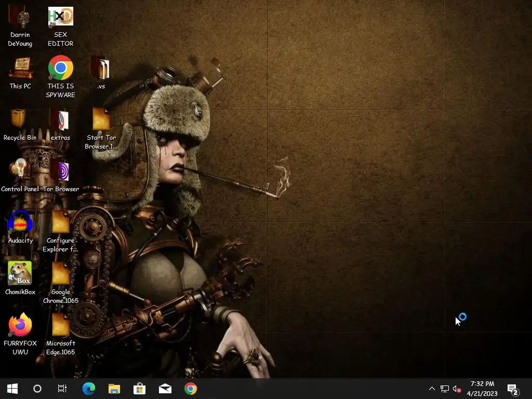Screen dimensions: 532x399
Task: Open the Windows Start menu
Action: [12, 389]
